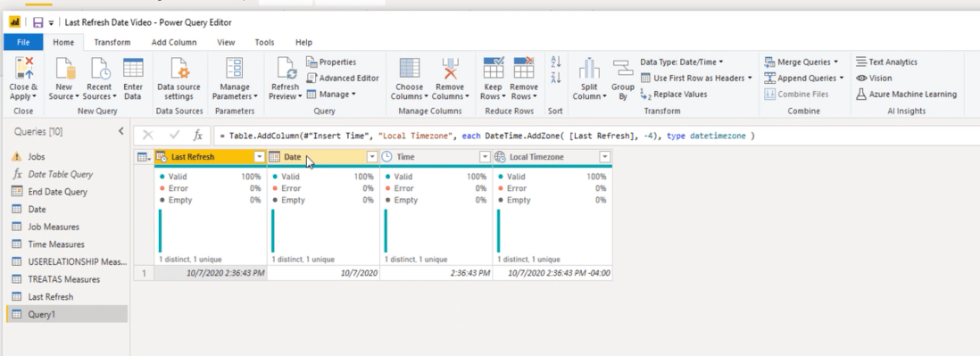Switch to the Add Column tab

click(x=174, y=43)
